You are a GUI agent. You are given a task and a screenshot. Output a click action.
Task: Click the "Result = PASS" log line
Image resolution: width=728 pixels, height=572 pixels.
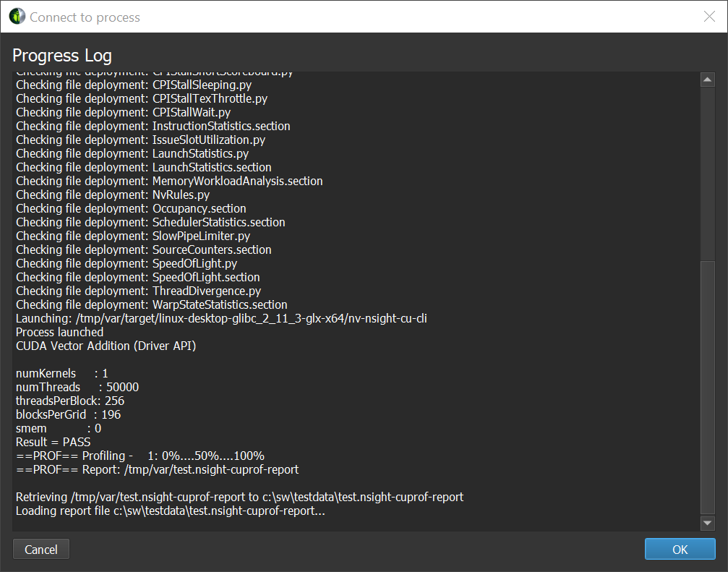(x=53, y=442)
